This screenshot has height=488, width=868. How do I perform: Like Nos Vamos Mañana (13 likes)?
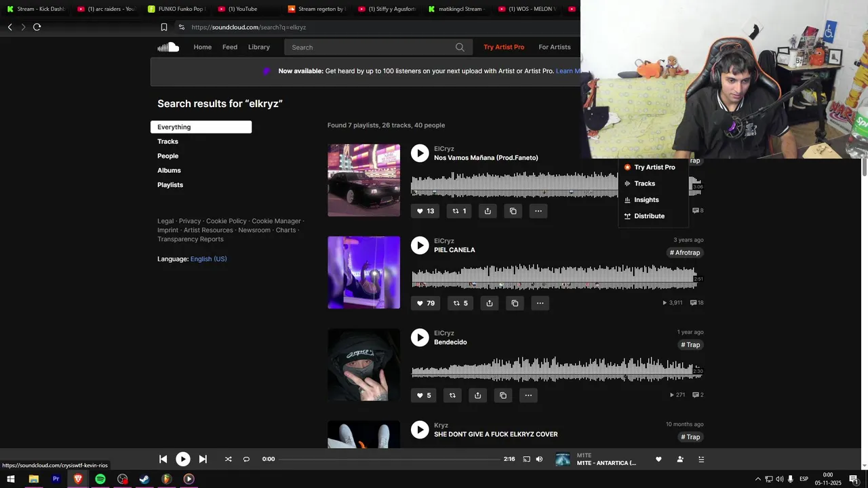coord(425,211)
